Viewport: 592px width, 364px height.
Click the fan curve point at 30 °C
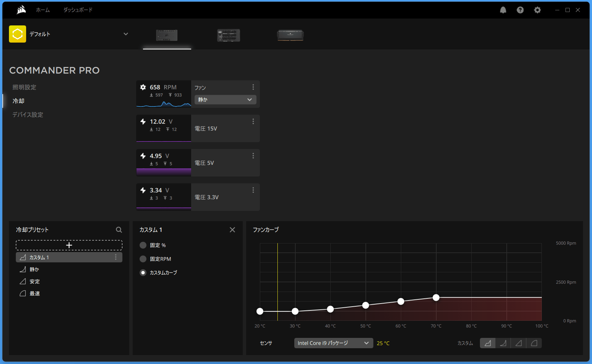point(295,311)
